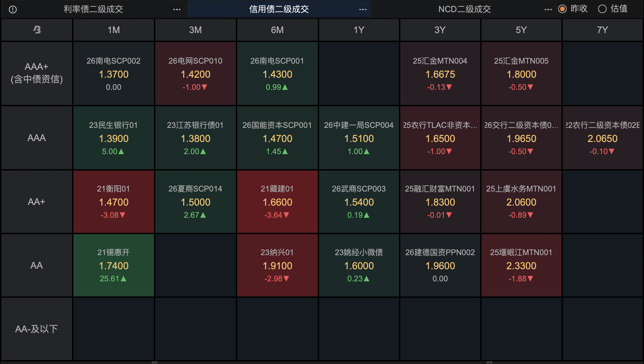
Task: Click the 26南电SCP002 bond cell
Action: 114,73
